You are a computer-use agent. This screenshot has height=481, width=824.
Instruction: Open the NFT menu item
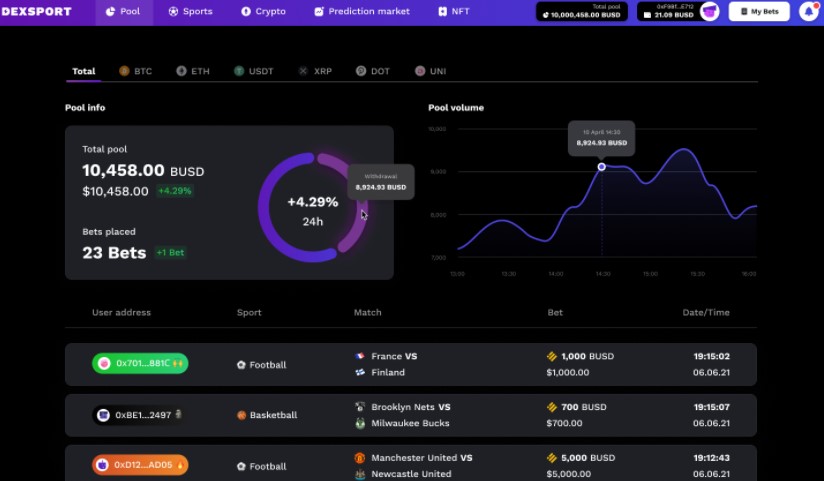(x=454, y=12)
